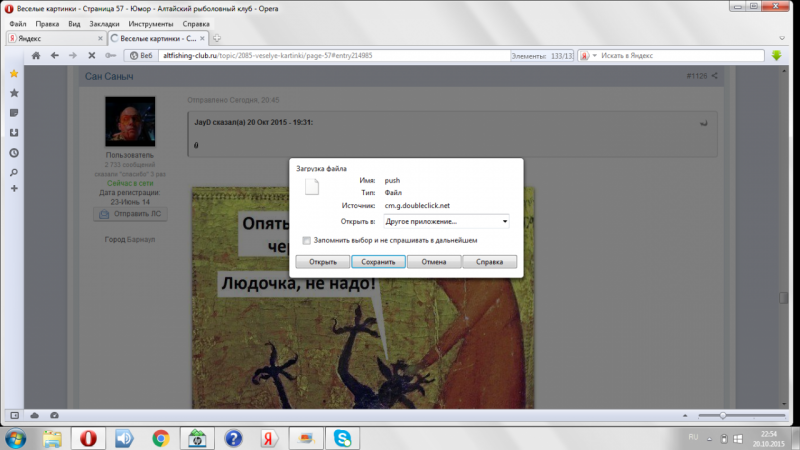Click the plus icon to add panel
Viewport: 800px width, 450px height.
point(14,189)
